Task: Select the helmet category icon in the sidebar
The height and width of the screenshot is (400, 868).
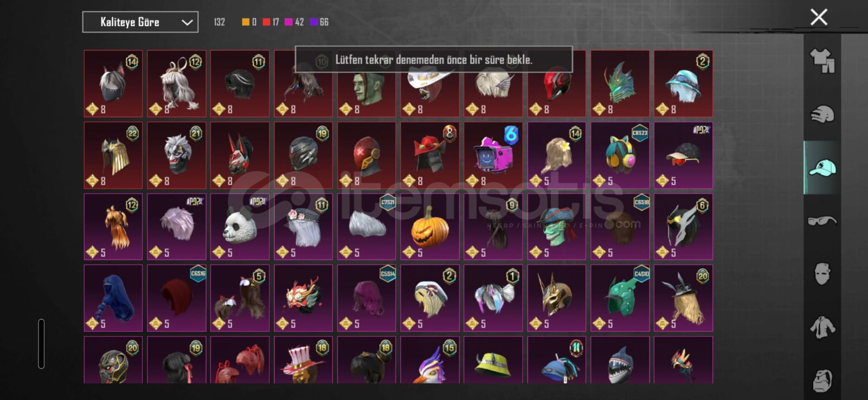Action: point(822,114)
